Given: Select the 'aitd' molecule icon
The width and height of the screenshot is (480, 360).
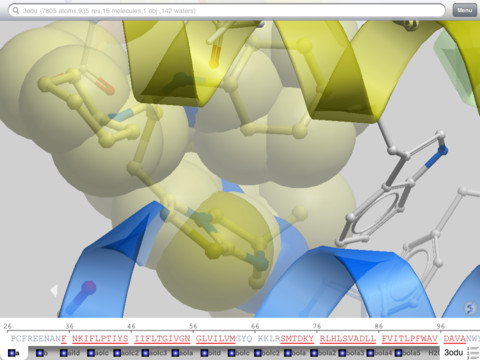Looking at the screenshot, I should (x=64, y=353).
